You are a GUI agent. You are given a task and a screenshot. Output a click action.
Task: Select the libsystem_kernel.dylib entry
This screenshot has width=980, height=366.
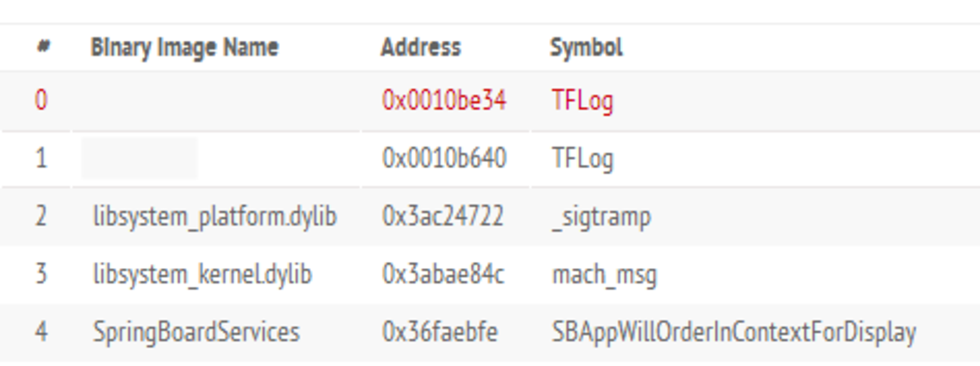pyautogui.click(x=202, y=274)
